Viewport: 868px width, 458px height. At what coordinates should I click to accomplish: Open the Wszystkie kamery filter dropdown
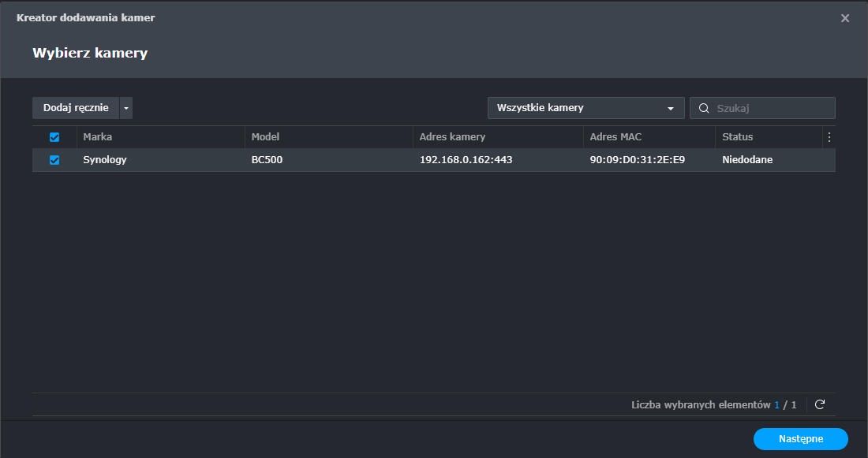tap(586, 108)
